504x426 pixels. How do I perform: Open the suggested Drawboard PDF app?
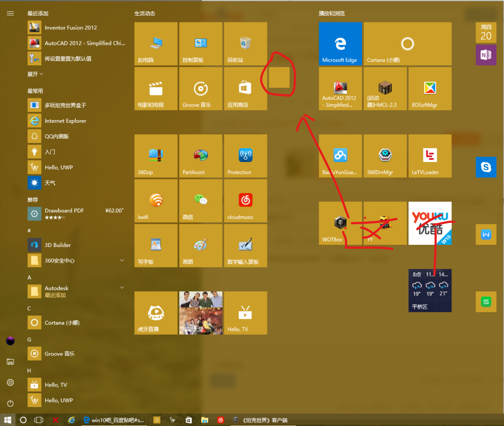coord(77,214)
